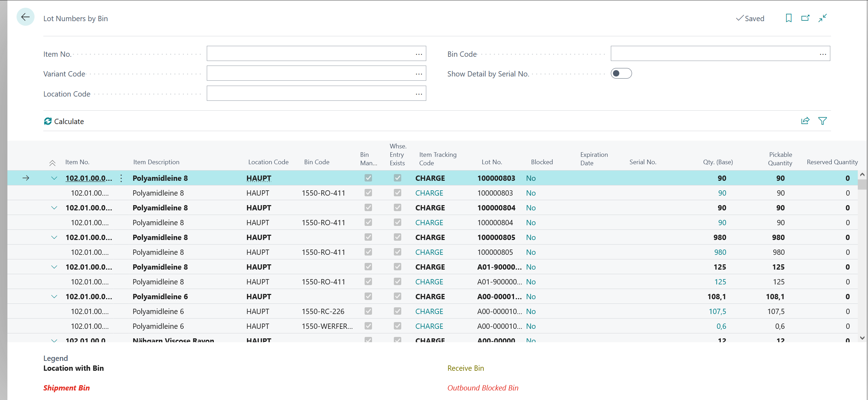This screenshot has height=400, width=868.
Task: Collapse the Nähgarn Viscose Rayon group
Action: pyautogui.click(x=54, y=340)
